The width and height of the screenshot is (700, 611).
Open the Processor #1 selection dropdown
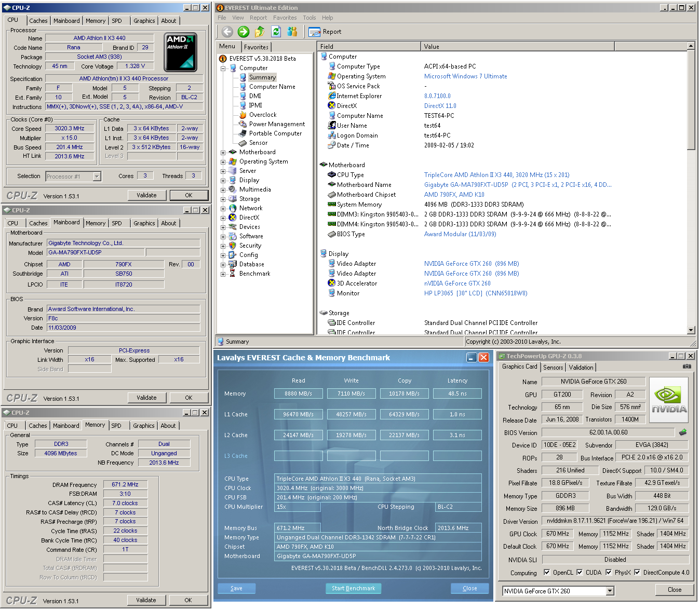coord(97,176)
